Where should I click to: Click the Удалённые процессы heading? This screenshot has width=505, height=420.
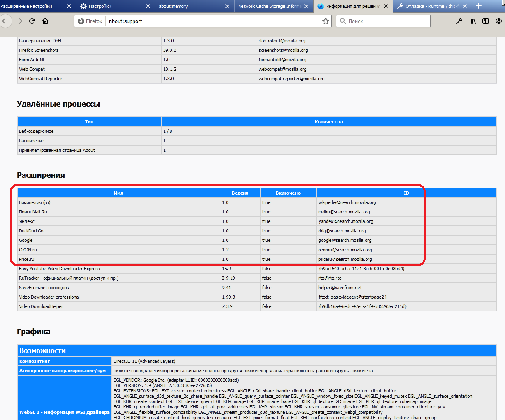(58, 104)
